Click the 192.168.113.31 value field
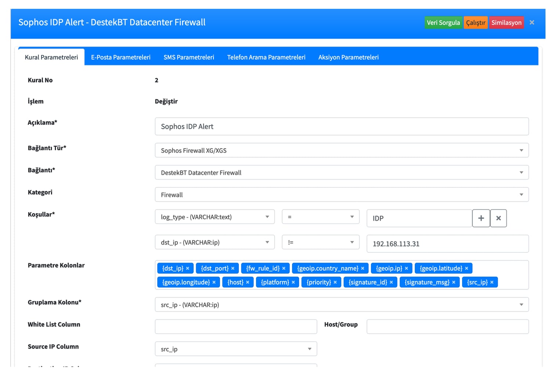Screen dimensions: 551x392 pyautogui.click(x=448, y=244)
